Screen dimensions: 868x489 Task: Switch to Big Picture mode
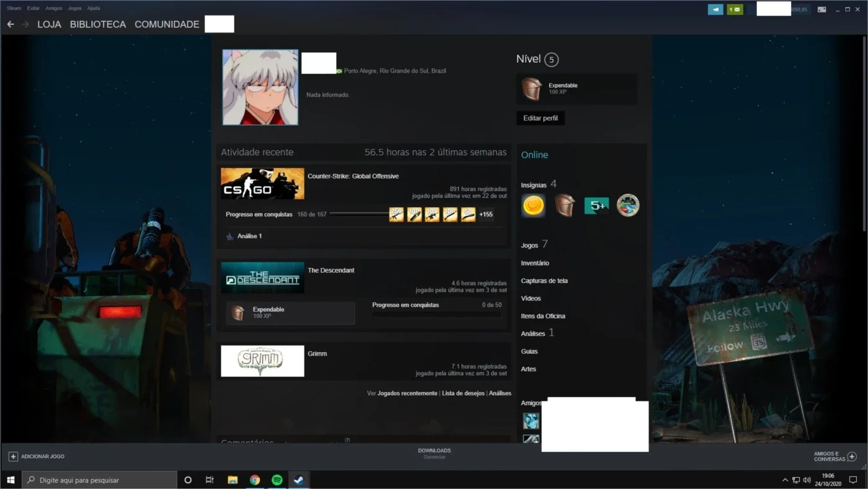click(821, 9)
